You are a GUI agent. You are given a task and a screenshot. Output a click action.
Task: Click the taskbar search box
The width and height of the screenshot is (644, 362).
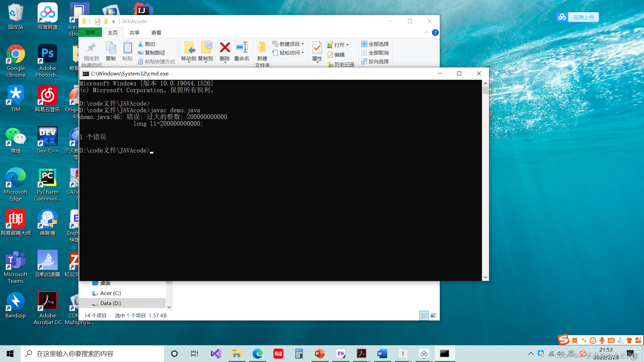tap(92, 354)
